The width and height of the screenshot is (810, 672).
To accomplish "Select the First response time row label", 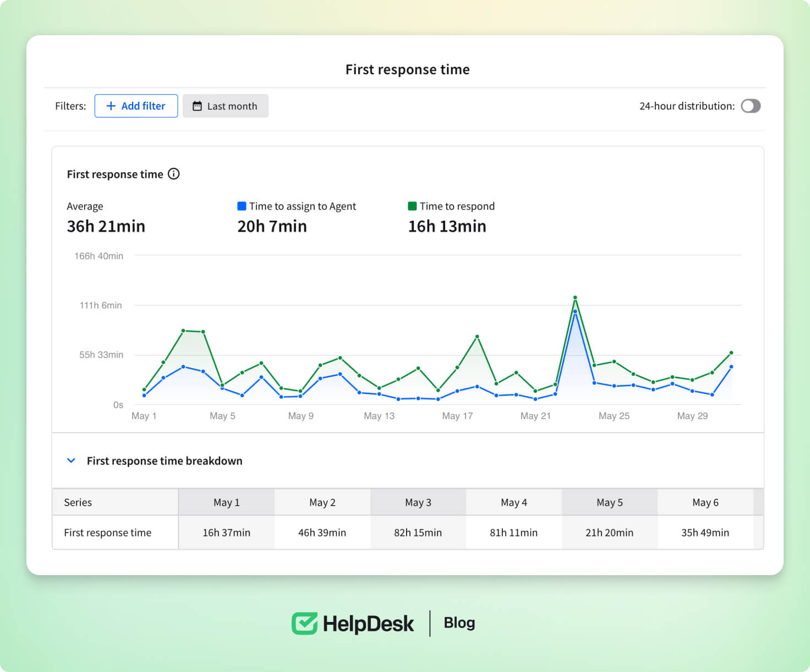I will (x=107, y=533).
